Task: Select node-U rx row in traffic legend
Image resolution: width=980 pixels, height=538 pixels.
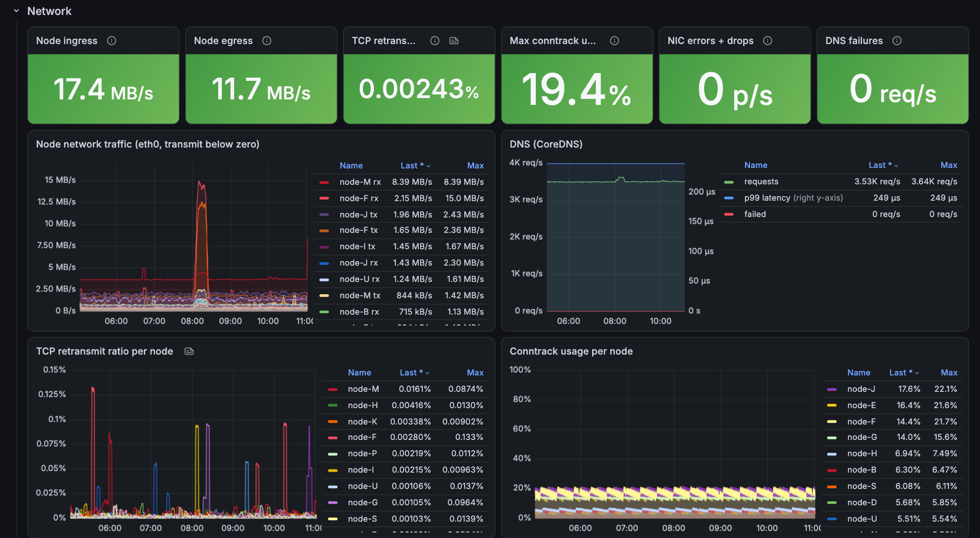Action: click(402, 279)
